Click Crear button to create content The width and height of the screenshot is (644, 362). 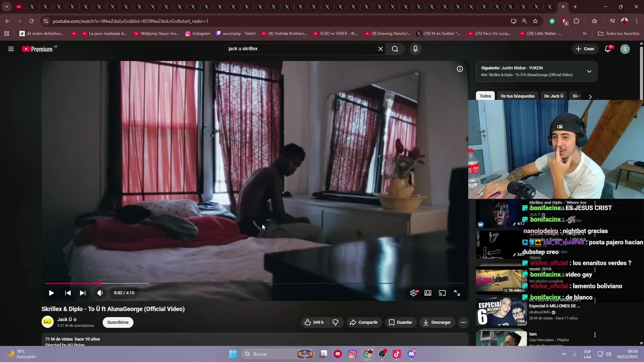coord(585,49)
